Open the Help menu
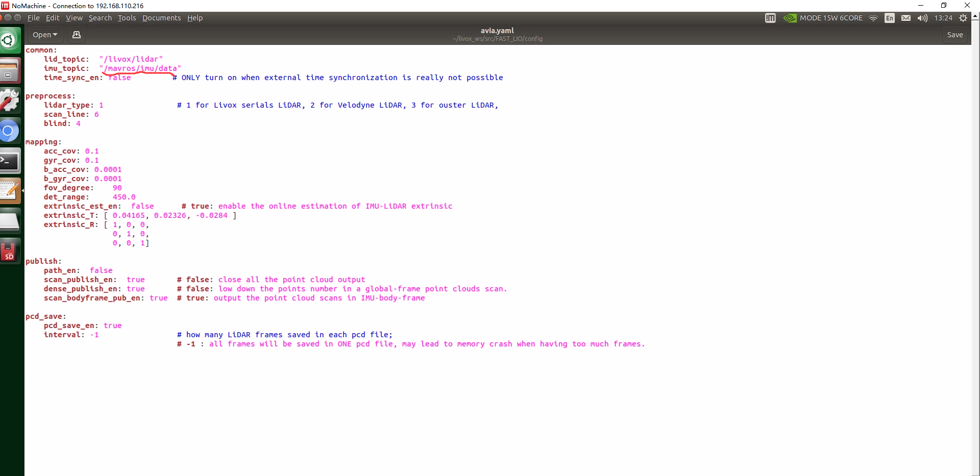The image size is (980, 476). 195,18
